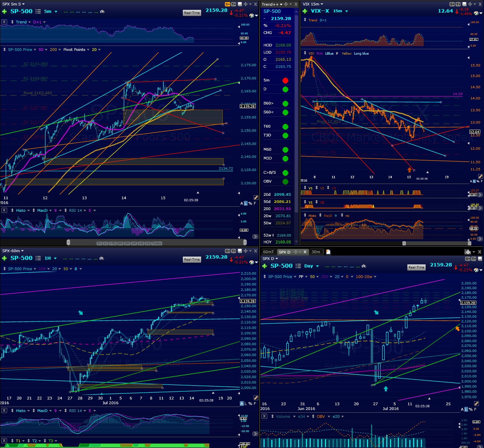Viewport: 484px width, 448px height.
Task: Open the drawing pencil tool in SPX D chart
Action: (477, 404)
